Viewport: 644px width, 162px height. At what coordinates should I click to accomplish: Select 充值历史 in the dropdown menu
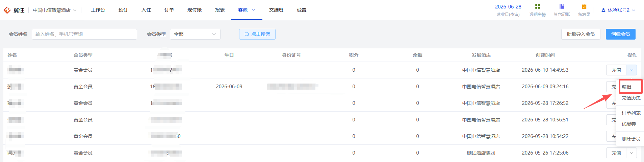pos(631,98)
